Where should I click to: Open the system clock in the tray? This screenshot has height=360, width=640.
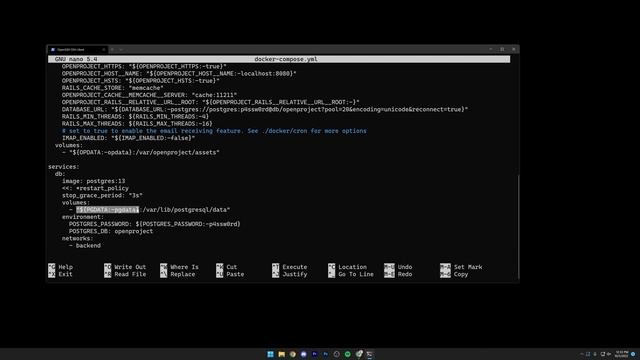[621, 354]
